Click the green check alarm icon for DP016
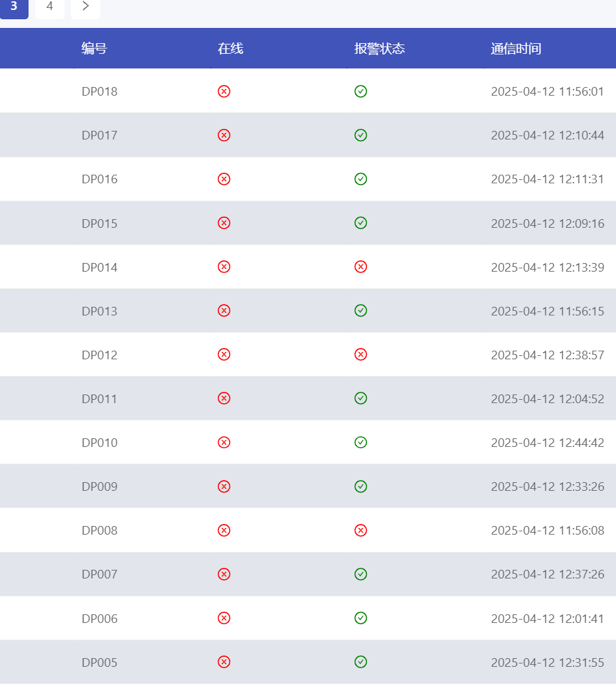Image resolution: width=616 pixels, height=698 pixels. pos(360,179)
